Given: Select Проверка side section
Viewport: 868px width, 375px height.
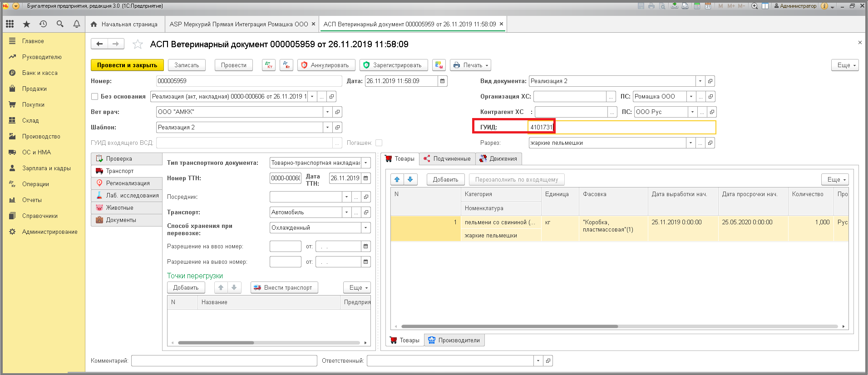Looking at the screenshot, I should pos(127,158).
